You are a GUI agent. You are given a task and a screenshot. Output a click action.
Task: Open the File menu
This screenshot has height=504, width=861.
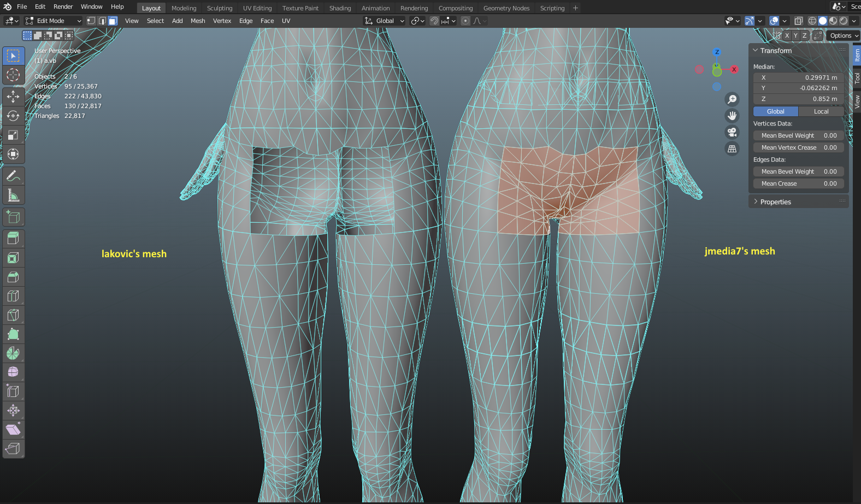[x=22, y=7]
